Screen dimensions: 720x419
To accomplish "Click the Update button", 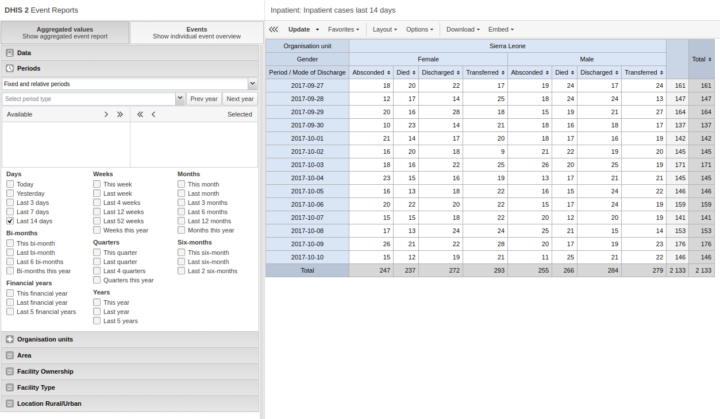I will [299, 29].
